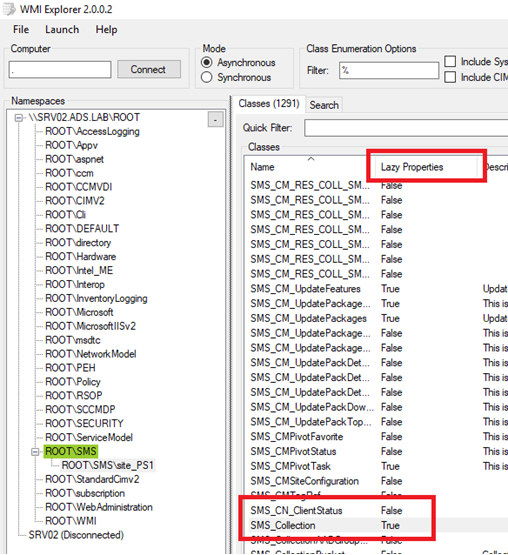Screen dimensions: 508x555
Task: Select ROOT\SMS\site_PS1 namespace
Action: (x=108, y=465)
